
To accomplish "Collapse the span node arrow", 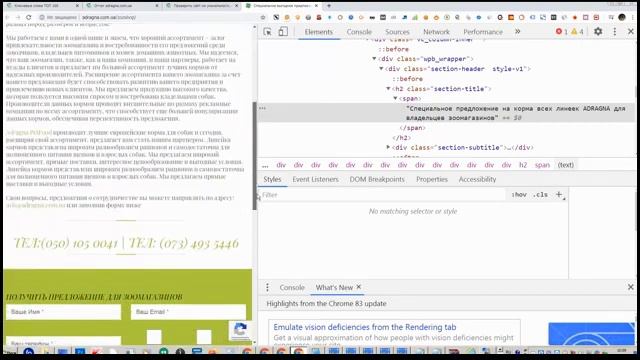I will (395, 98).
